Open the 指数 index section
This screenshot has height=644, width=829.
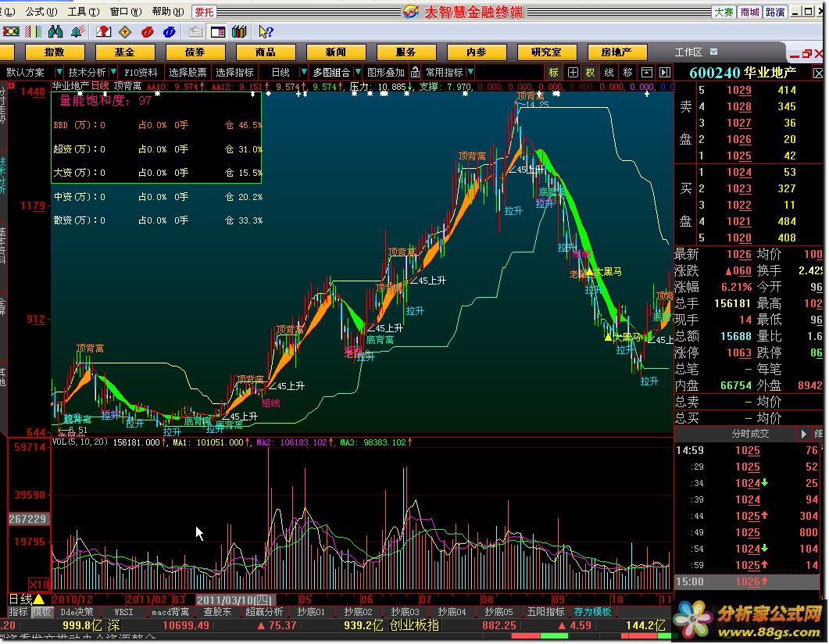[x=55, y=52]
